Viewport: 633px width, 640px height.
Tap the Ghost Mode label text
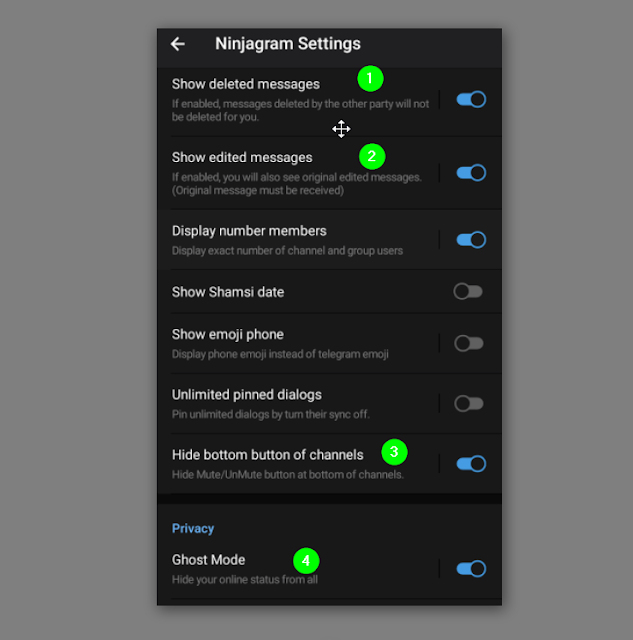(x=208, y=560)
